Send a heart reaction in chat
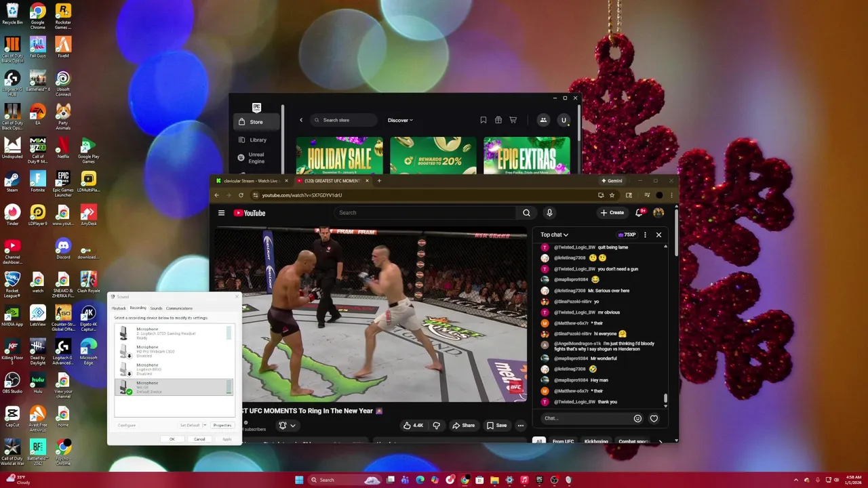 coord(654,418)
